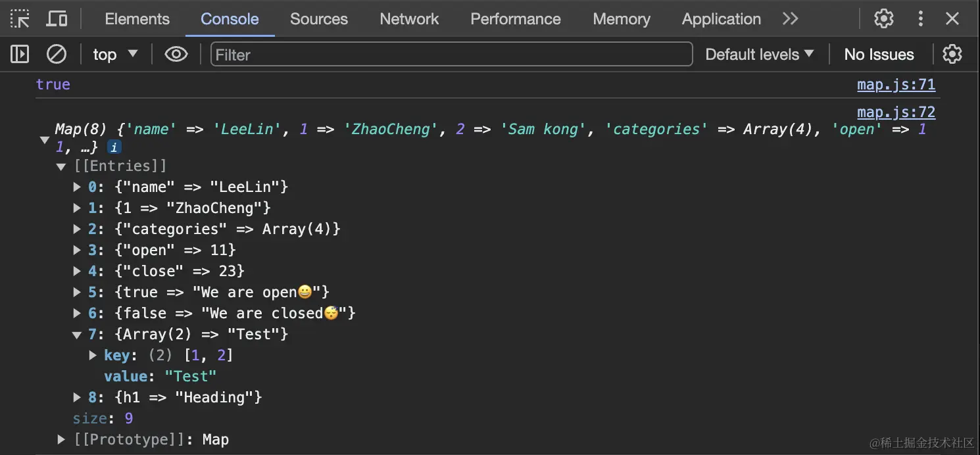This screenshot has width=980, height=455.
Task: Open console settings gear
Action: [952, 54]
